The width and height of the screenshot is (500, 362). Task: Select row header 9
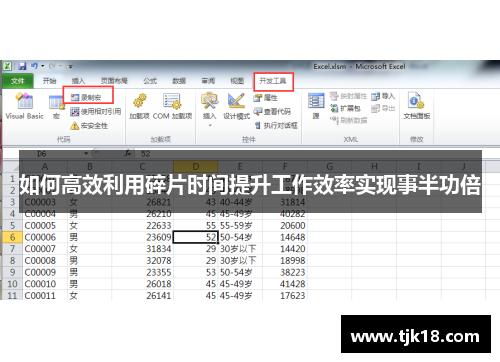click(x=12, y=272)
